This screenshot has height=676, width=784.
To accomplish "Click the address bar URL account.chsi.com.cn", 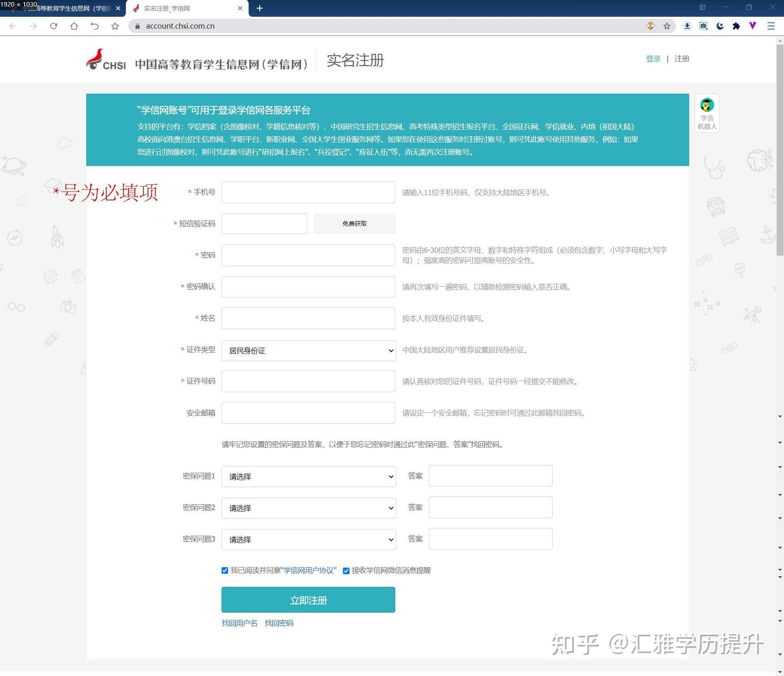I will point(180,26).
